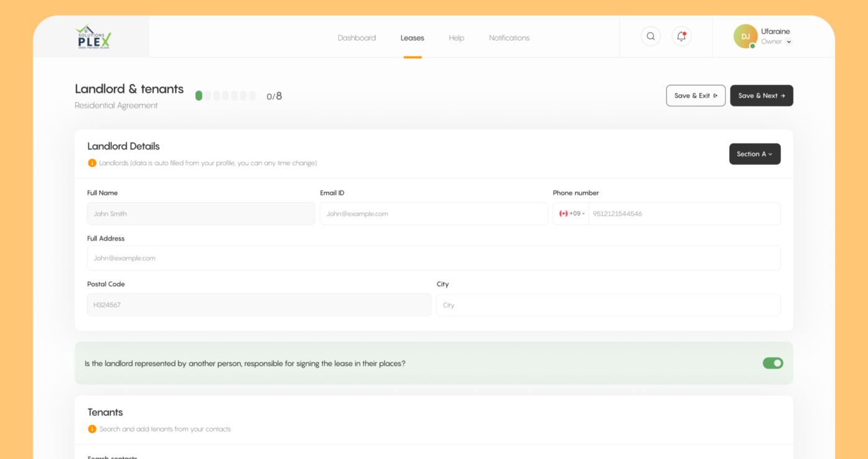Click the notification bell icon
This screenshot has height=459, width=868.
pos(681,36)
